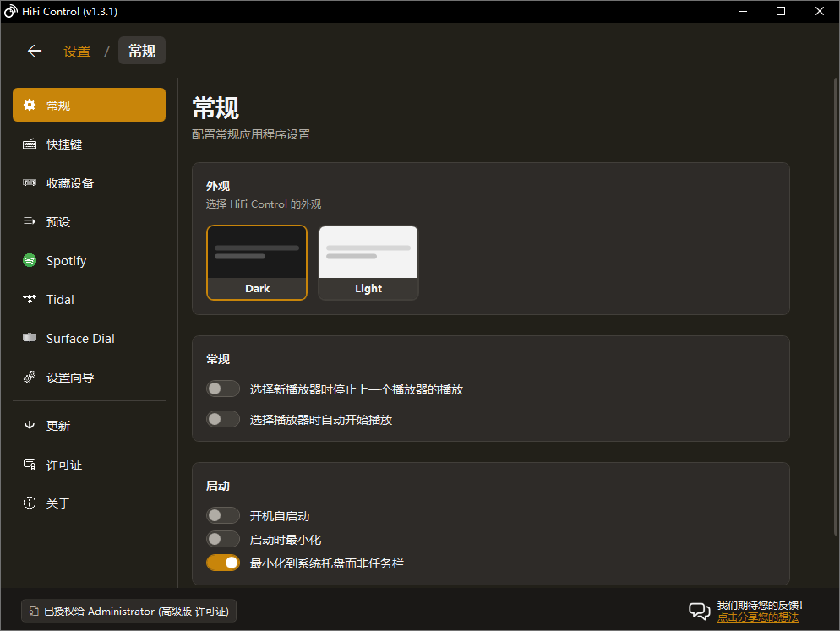Screen dimensions: 840x631
Task: Open 快捷键 (hotkeys) settings via its keyboard icon
Action: [x=30, y=144]
